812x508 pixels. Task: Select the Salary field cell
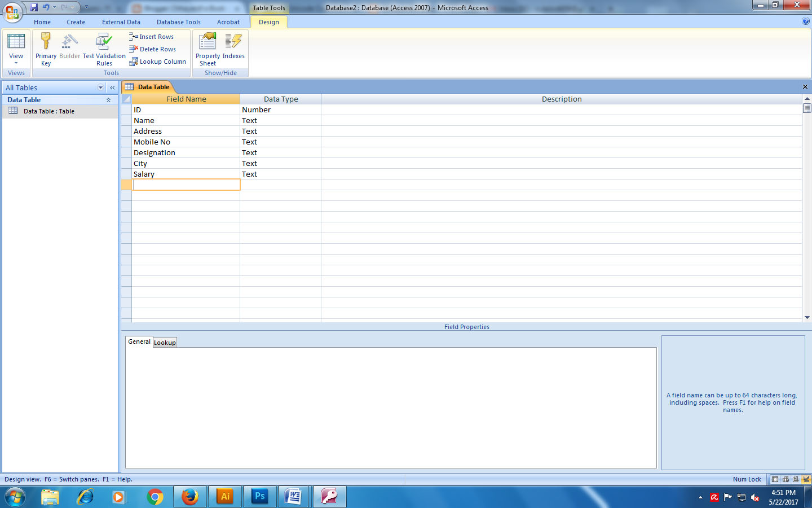186,174
